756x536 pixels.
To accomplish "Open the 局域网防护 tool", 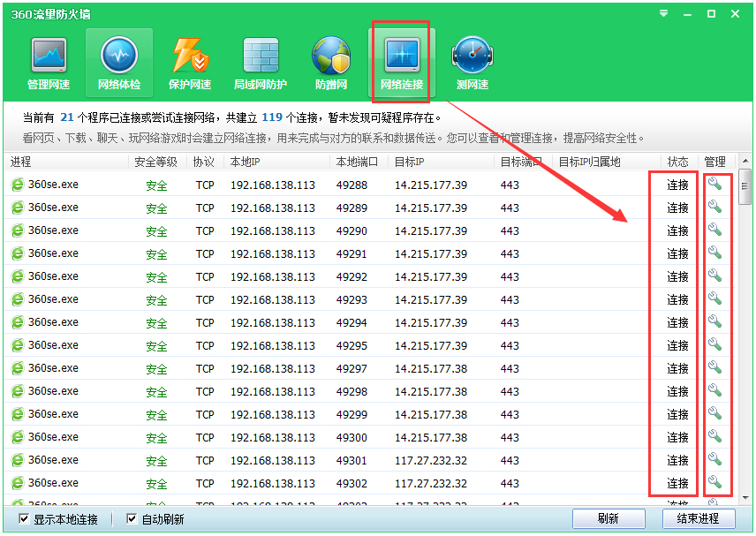I will 261,64.
